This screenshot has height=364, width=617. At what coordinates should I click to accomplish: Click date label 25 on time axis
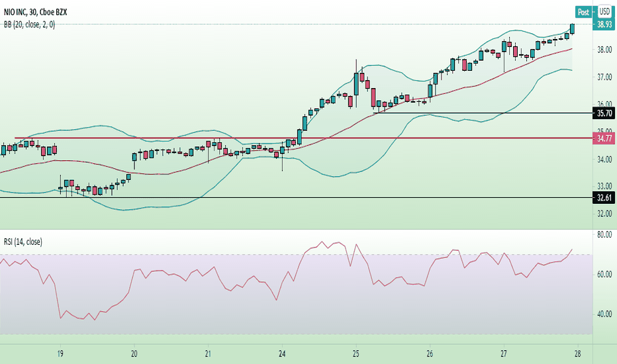point(356,354)
